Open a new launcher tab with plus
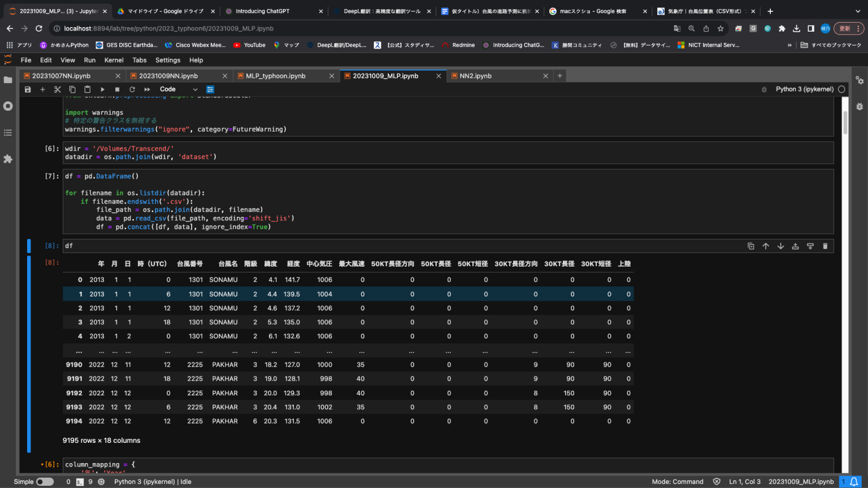This screenshot has width=868, height=488. 560,76
